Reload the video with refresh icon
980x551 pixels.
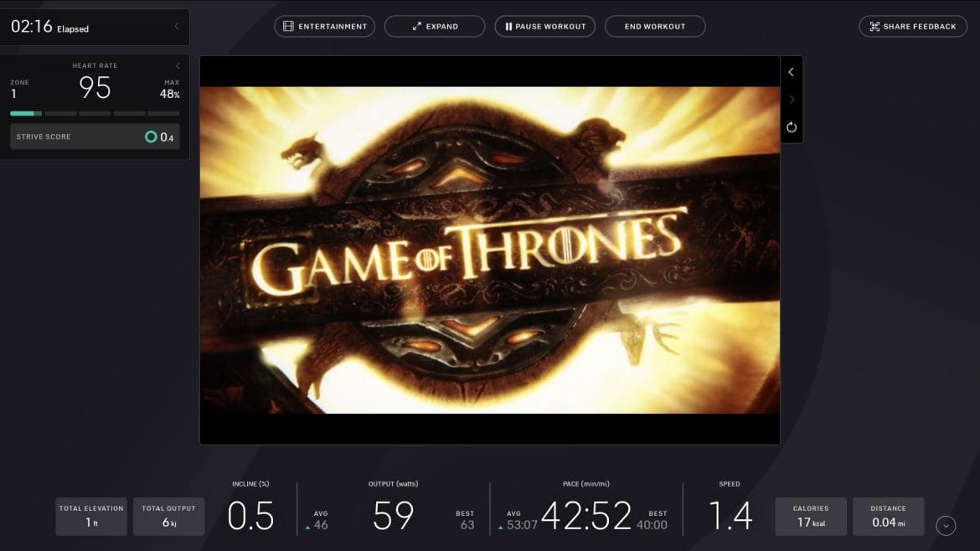(x=792, y=127)
